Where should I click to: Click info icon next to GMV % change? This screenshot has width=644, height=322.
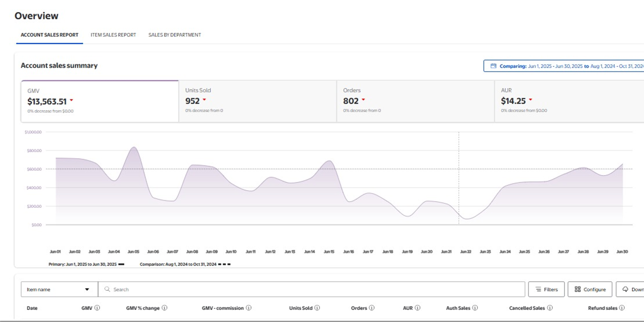(165, 308)
